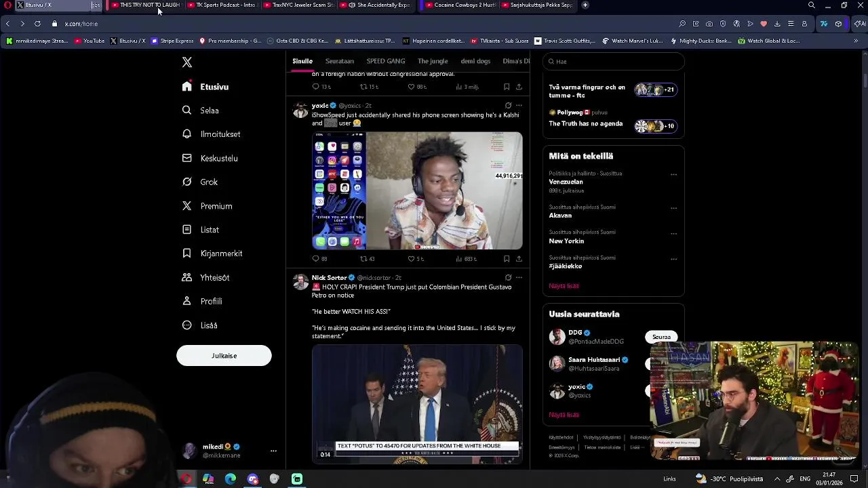Open Ilmoitukset notifications
868x488 pixels.
pos(212,134)
